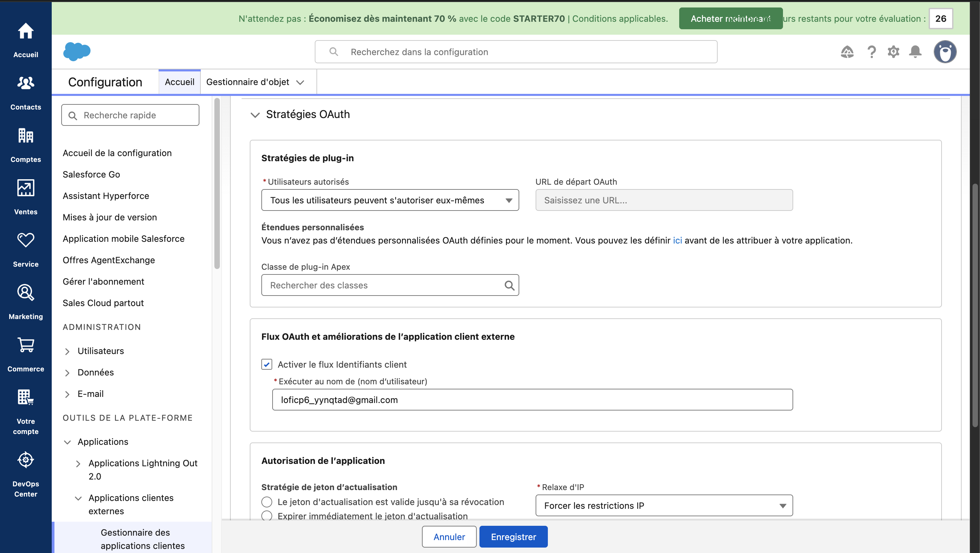Open the Trailhead guidance icon

pyautogui.click(x=847, y=52)
